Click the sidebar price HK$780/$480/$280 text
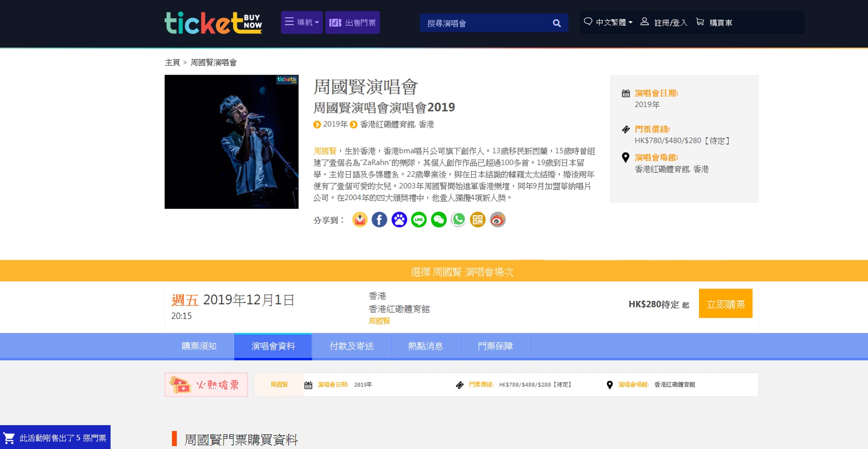Screen dimensions: 868x449 coord(683,141)
